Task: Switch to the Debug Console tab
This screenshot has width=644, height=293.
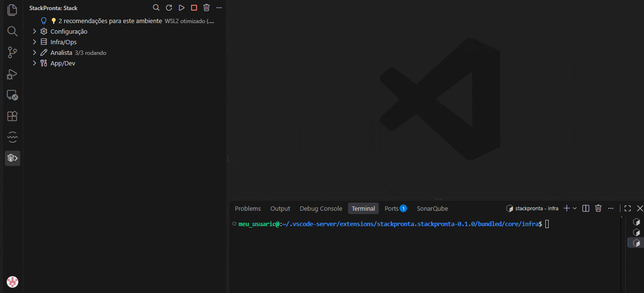Action: [321, 208]
